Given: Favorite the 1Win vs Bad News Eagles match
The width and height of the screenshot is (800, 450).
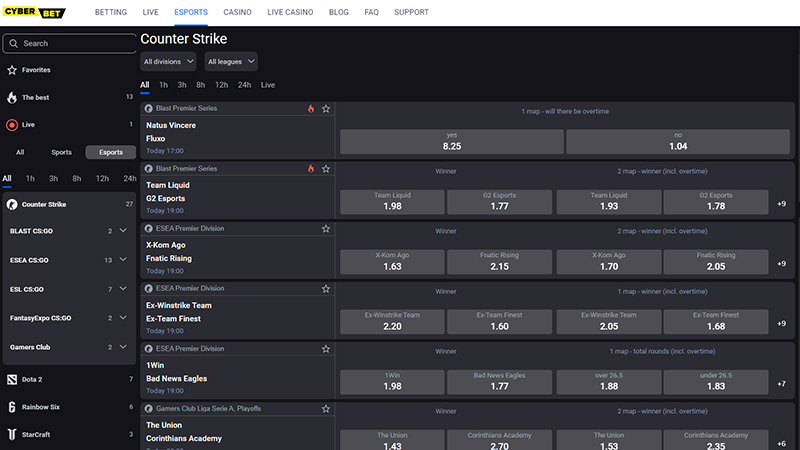Looking at the screenshot, I should point(326,349).
